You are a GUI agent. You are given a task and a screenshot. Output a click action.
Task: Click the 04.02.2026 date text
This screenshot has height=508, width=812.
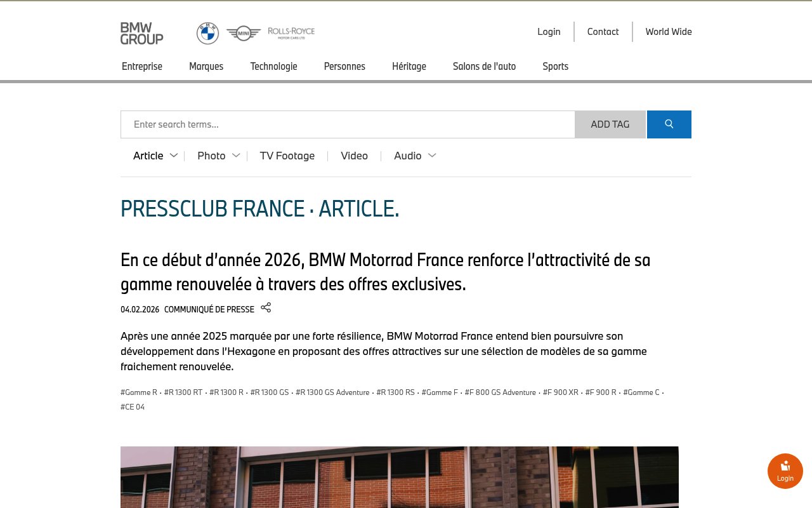point(140,310)
